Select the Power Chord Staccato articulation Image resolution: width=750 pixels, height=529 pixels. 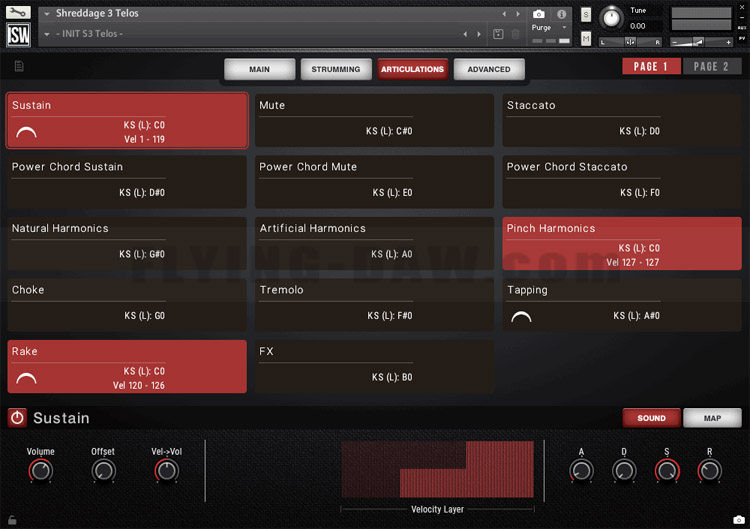622,182
